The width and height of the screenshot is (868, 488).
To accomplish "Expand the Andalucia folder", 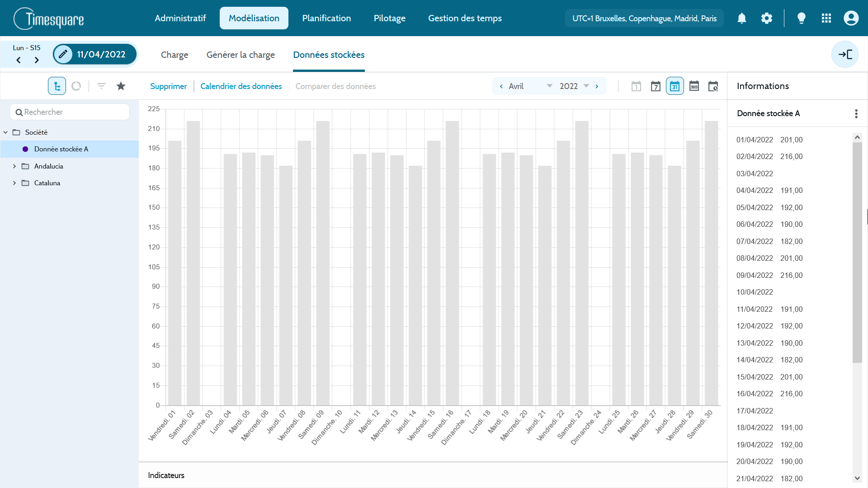I will (x=14, y=166).
